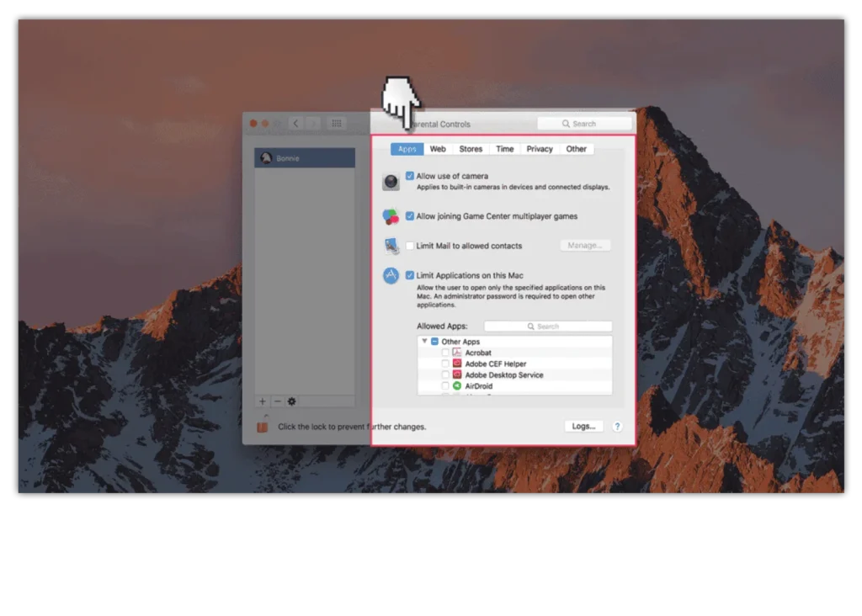Check the AirDroid app checkbox
The image size is (862, 616).
445,385
